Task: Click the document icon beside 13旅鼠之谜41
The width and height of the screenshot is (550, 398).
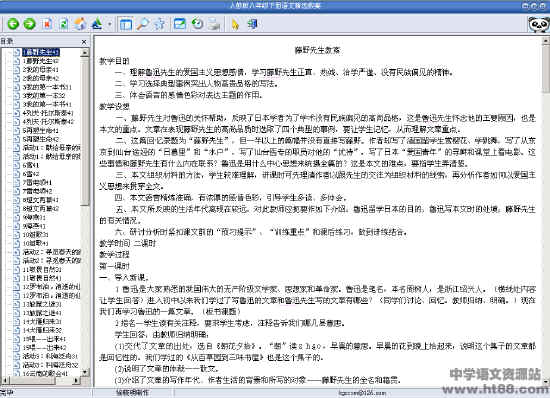Action: pos(16,313)
